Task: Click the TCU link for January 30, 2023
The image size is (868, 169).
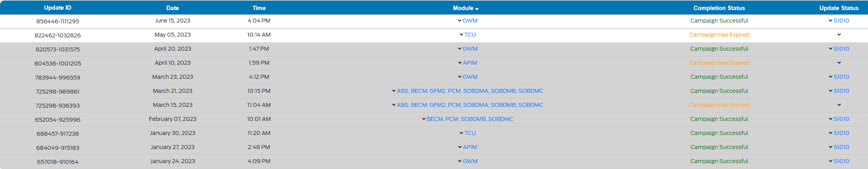Action: pos(470,133)
